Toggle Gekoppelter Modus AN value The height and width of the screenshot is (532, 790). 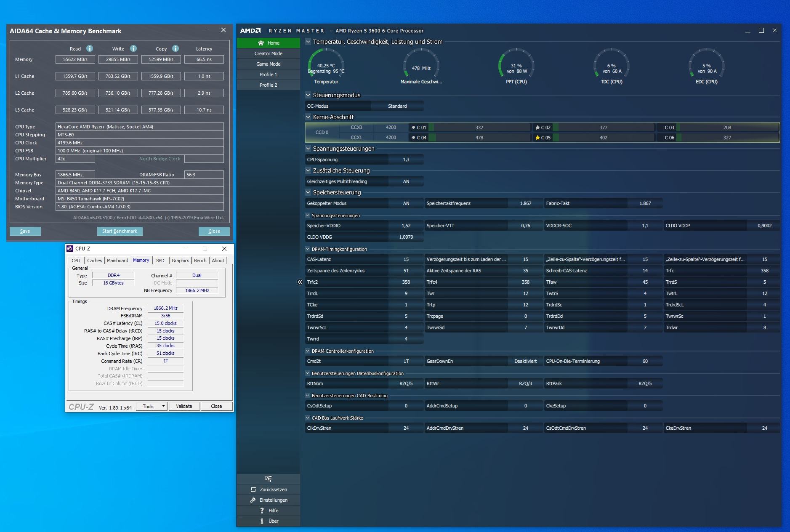[406, 203]
